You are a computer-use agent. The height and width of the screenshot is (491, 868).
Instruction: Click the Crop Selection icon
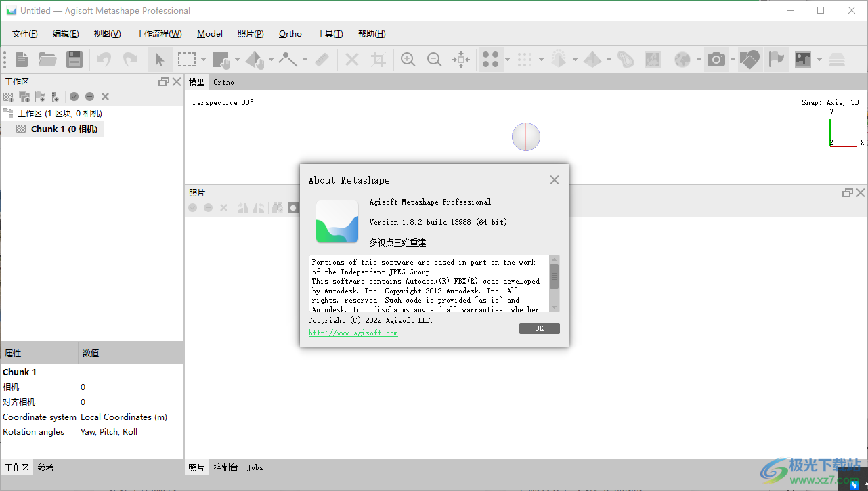(378, 60)
